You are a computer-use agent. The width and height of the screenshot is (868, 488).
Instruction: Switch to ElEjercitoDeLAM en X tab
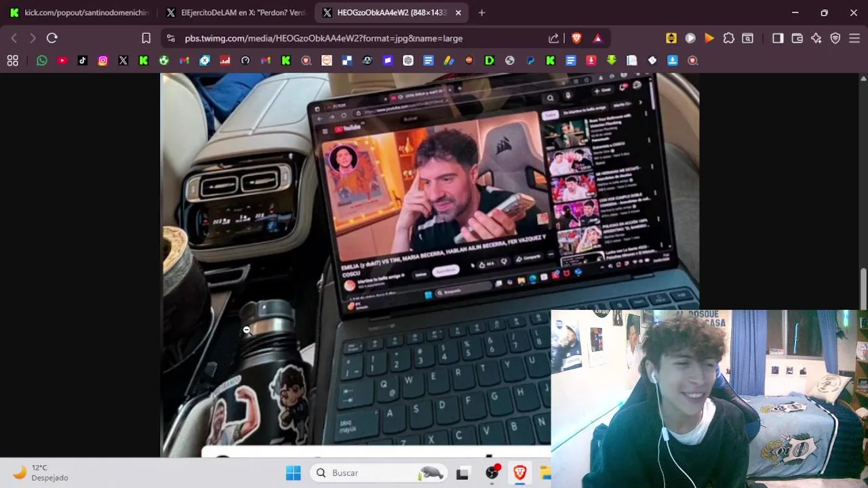pyautogui.click(x=235, y=12)
